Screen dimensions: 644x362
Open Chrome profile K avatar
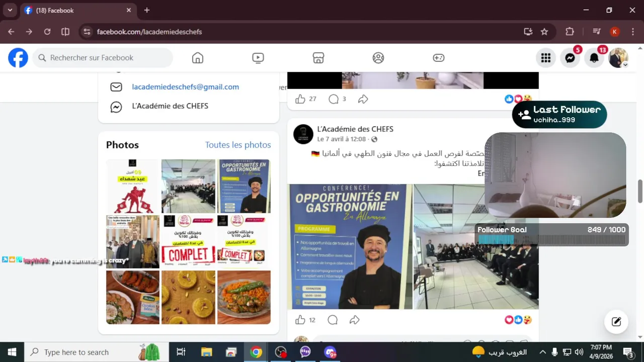point(615,32)
